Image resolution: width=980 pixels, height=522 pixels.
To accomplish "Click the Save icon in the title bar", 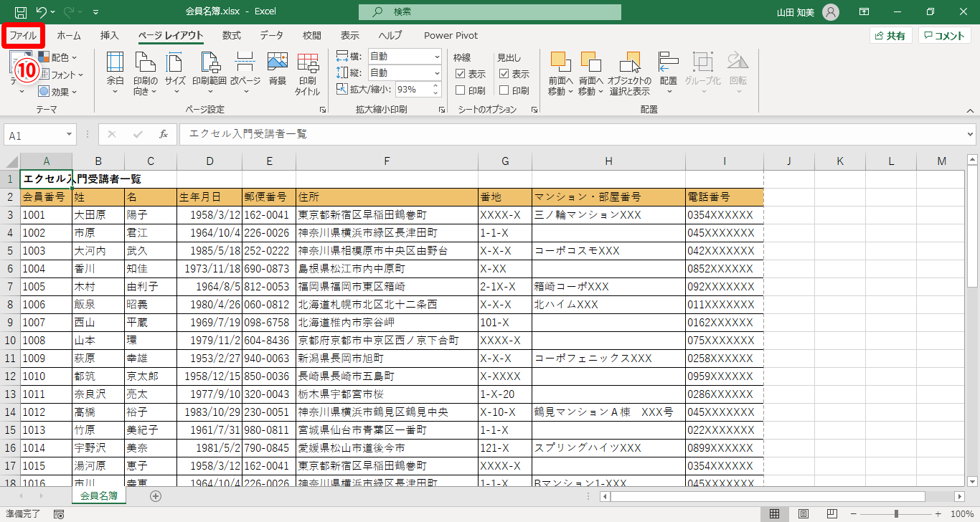I will (x=21, y=12).
